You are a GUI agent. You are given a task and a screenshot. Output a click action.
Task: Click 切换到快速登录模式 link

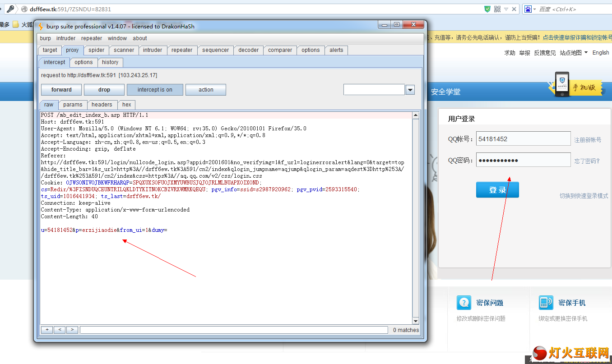coord(584,196)
